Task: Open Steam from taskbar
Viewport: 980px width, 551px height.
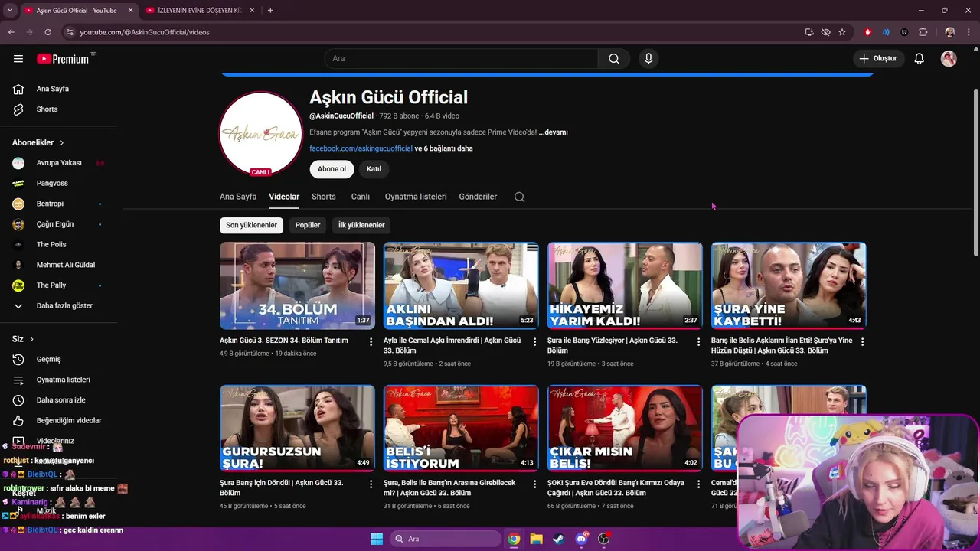Action: pyautogui.click(x=558, y=539)
